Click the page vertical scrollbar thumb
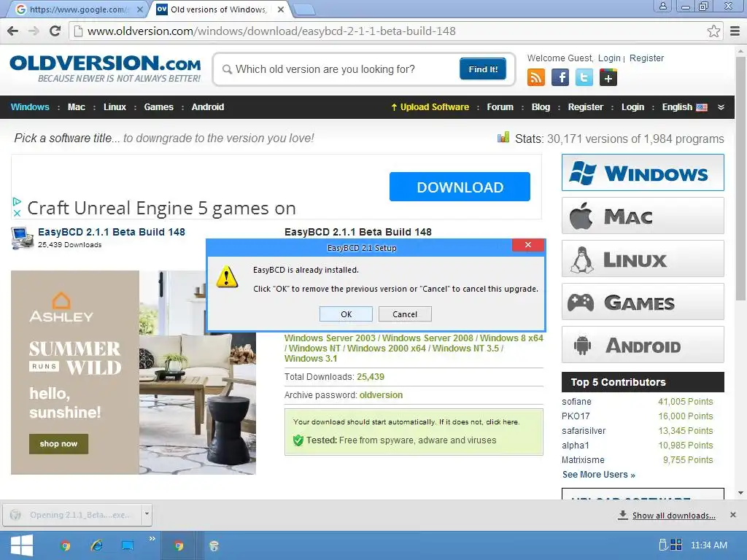 (740, 179)
